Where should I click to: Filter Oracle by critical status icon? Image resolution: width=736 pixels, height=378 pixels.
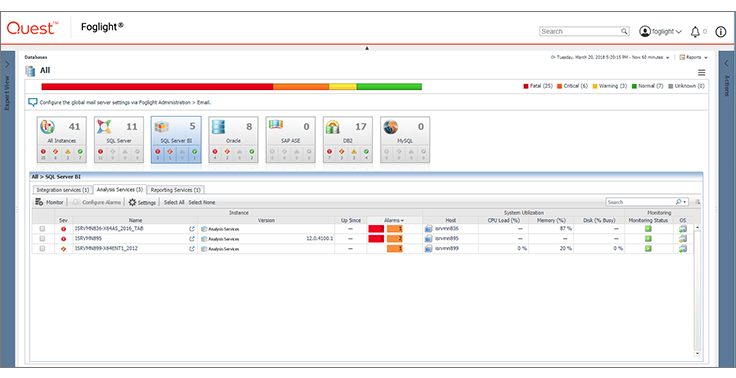point(227,152)
